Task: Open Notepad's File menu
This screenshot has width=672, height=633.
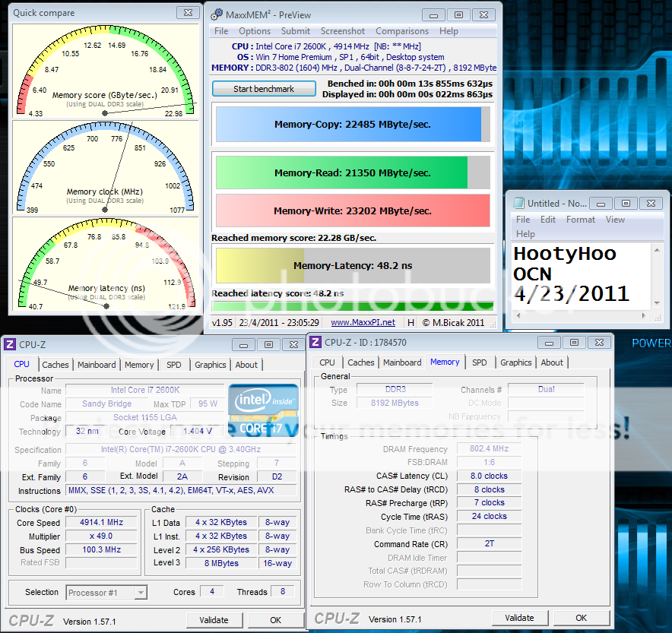Action: tap(523, 220)
